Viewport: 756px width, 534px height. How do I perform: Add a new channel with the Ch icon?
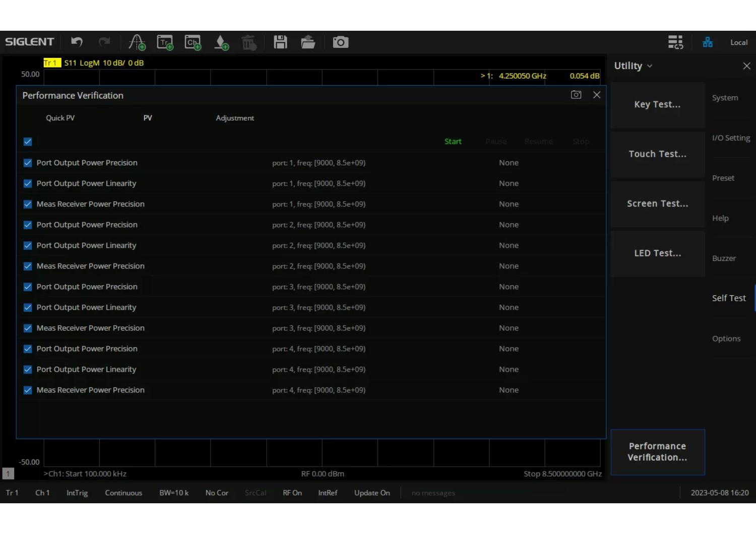(x=193, y=42)
